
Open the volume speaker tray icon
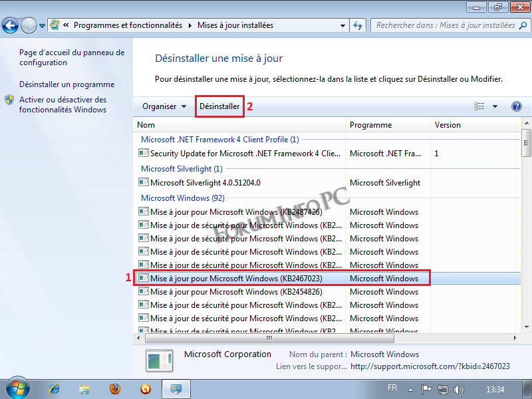[458, 390]
